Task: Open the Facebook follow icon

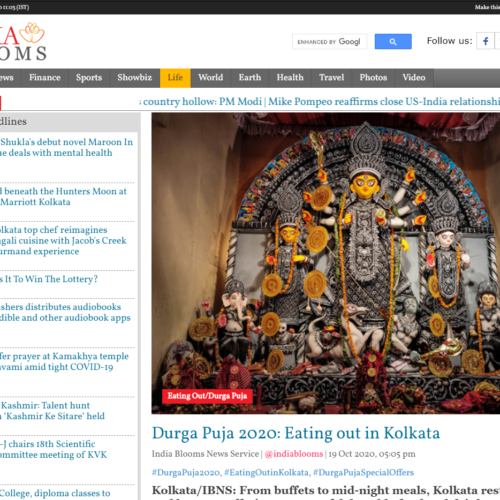Action: pos(485,41)
